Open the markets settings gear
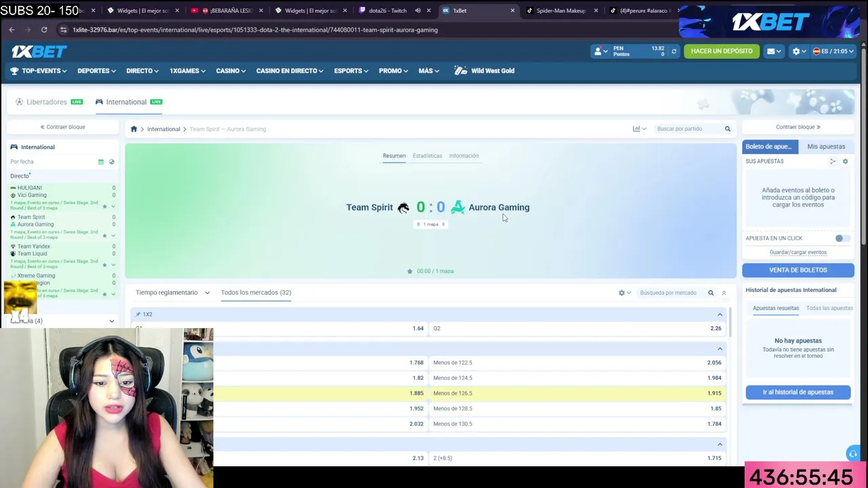The image size is (868, 488). (x=624, y=293)
